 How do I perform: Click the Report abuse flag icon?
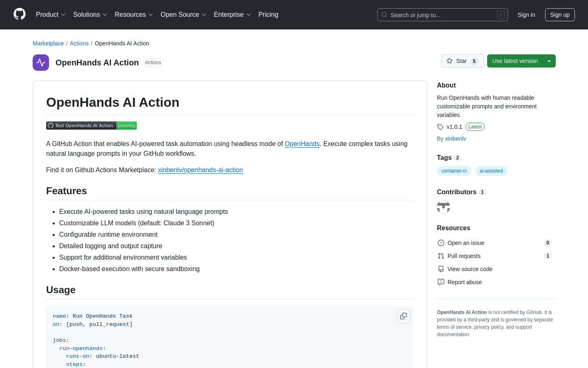coord(441,282)
